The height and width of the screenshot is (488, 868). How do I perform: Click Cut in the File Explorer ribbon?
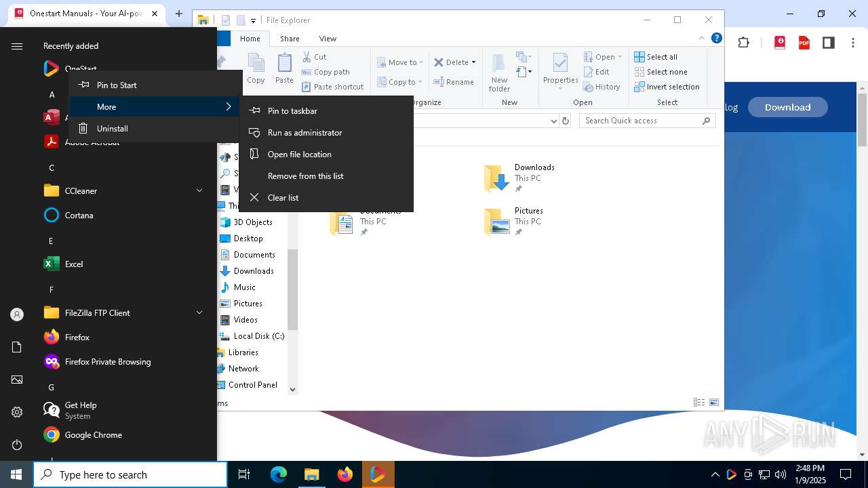314,57
